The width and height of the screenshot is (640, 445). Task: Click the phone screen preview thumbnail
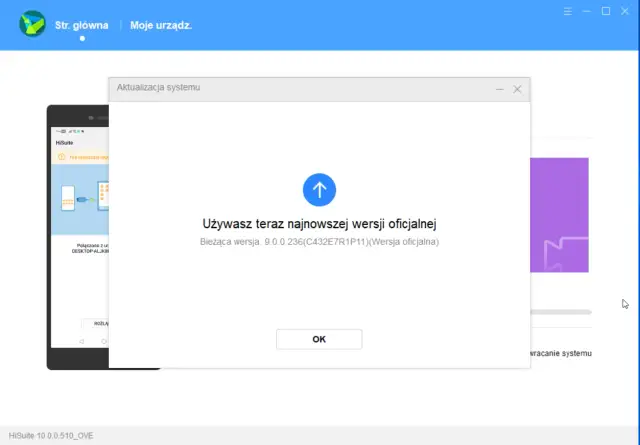(x=80, y=237)
